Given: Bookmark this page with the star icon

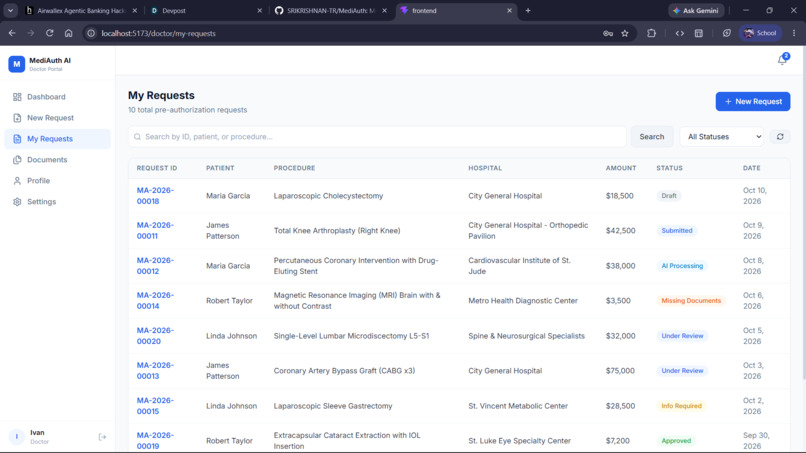Looking at the screenshot, I should pos(625,33).
